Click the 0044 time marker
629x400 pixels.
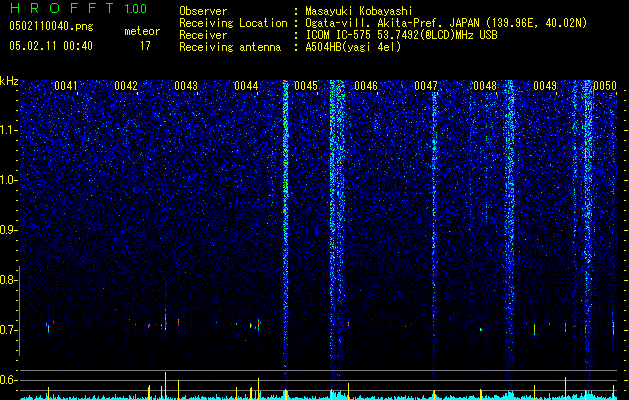(x=246, y=86)
